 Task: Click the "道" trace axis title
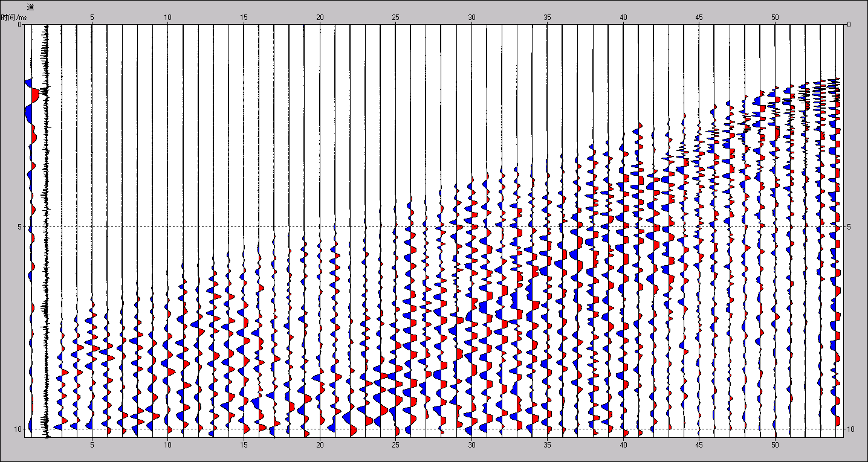point(30,6)
